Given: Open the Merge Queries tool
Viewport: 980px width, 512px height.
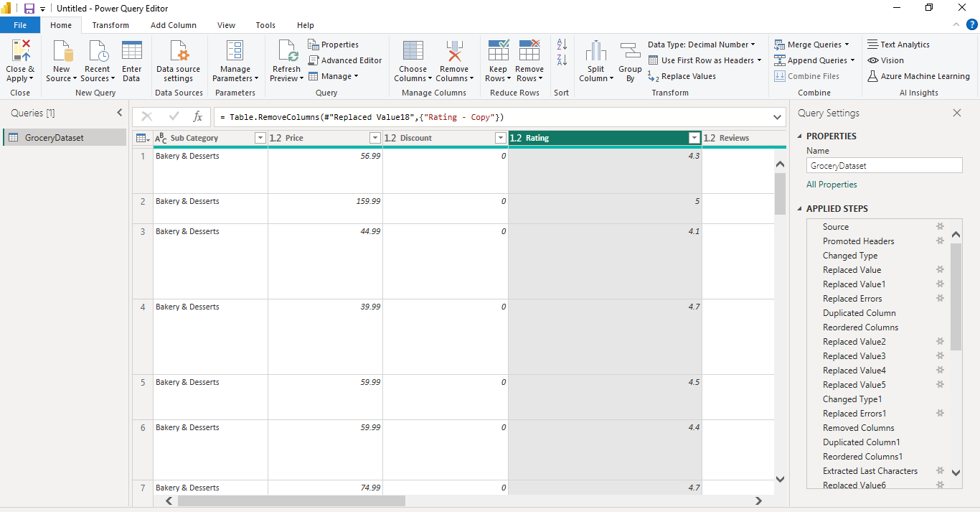Looking at the screenshot, I should [x=813, y=44].
